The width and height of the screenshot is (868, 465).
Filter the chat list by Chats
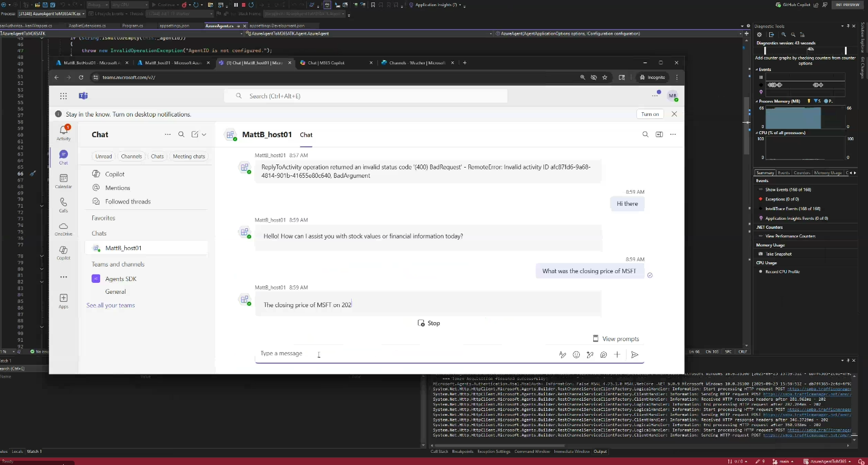(x=157, y=156)
